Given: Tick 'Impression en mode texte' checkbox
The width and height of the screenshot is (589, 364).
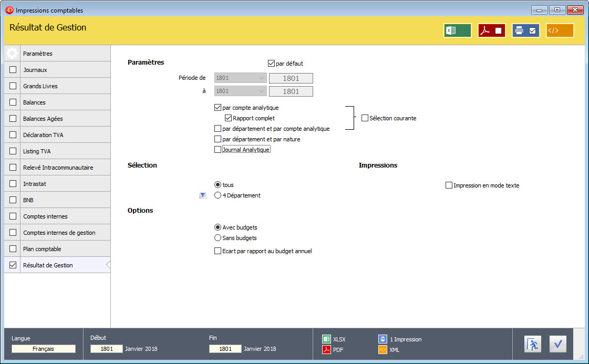Looking at the screenshot, I should point(449,185).
